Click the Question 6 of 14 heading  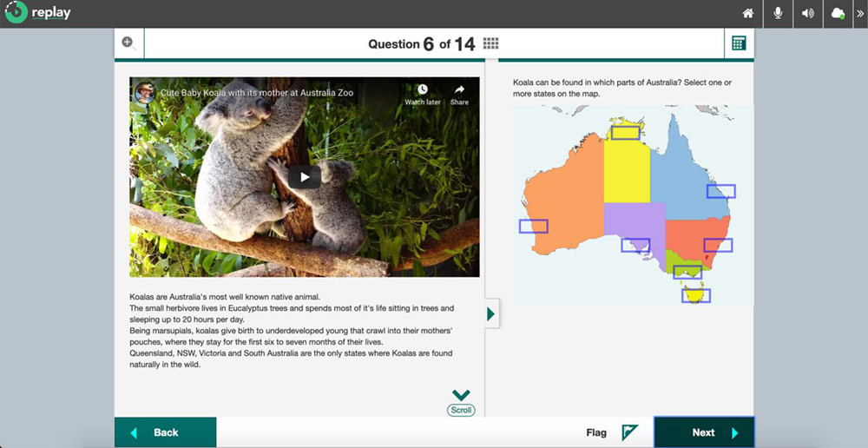[x=422, y=43]
